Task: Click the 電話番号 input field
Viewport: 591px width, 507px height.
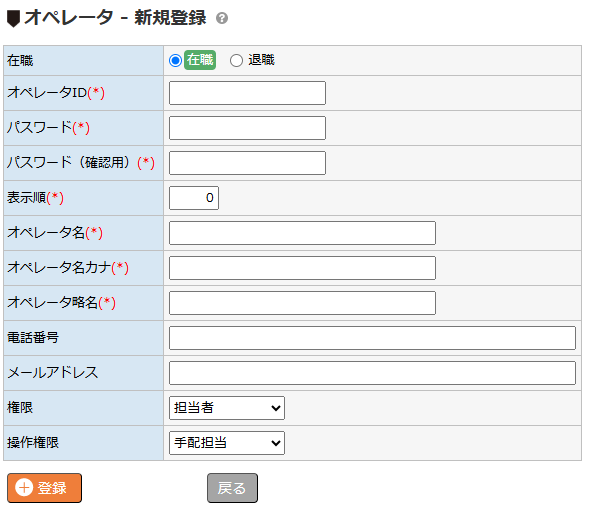Action: (372, 338)
